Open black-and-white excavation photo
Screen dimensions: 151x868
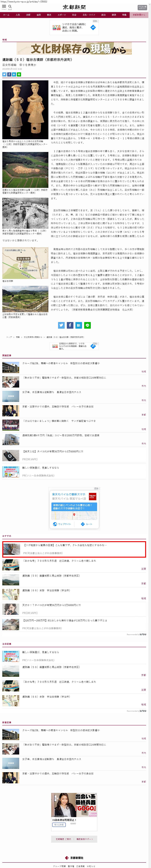[x=25, y=213]
